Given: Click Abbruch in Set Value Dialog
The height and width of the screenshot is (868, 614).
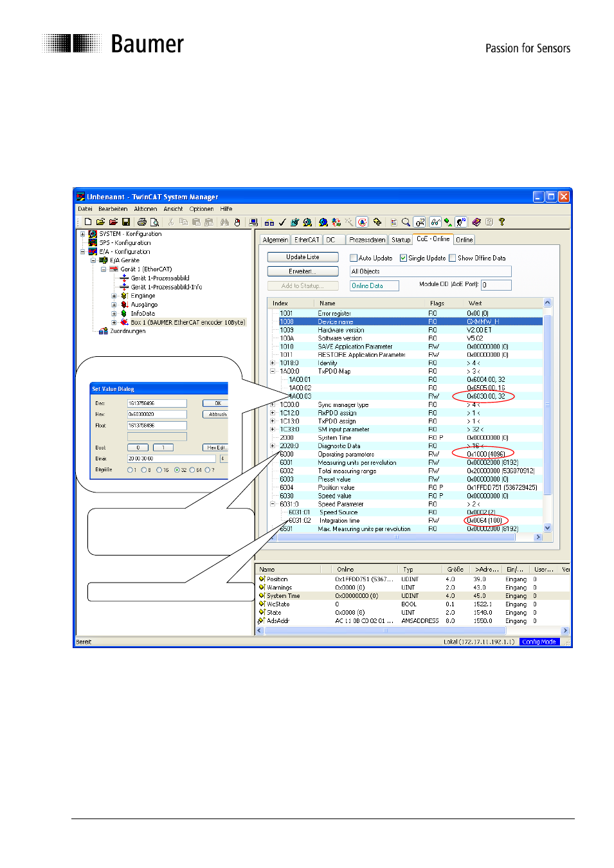Looking at the screenshot, I should point(217,414).
